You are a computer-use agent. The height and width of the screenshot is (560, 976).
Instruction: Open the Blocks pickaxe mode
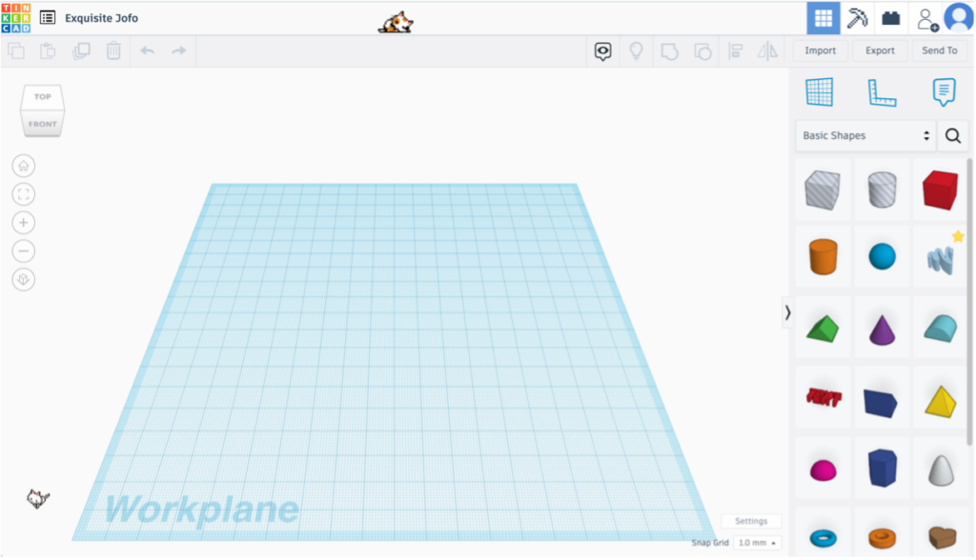tap(857, 18)
